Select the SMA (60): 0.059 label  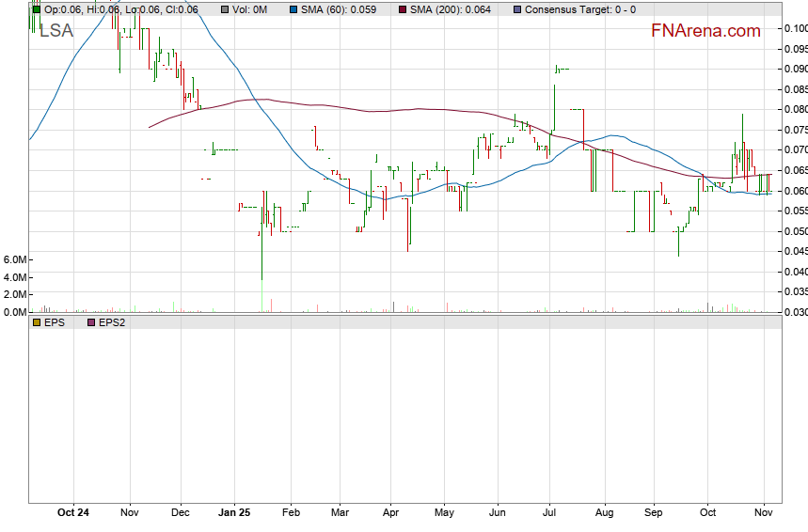tap(338, 9)
